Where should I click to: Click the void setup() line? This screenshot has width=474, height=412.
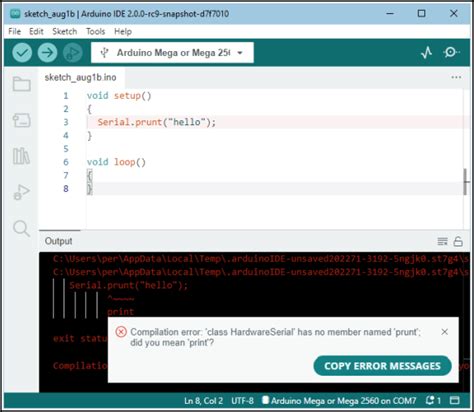pyautogui.click(x=119, y=96)
